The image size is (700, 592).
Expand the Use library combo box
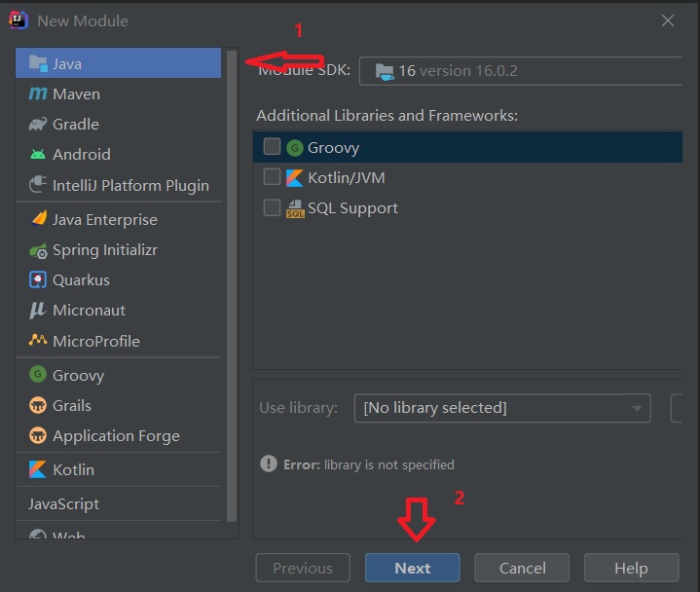coord(502,408)
